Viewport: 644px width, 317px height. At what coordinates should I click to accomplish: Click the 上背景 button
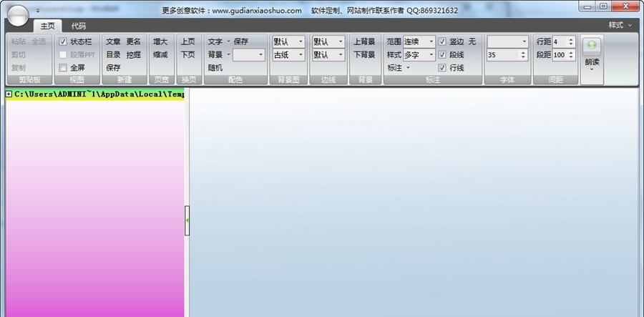365,42
